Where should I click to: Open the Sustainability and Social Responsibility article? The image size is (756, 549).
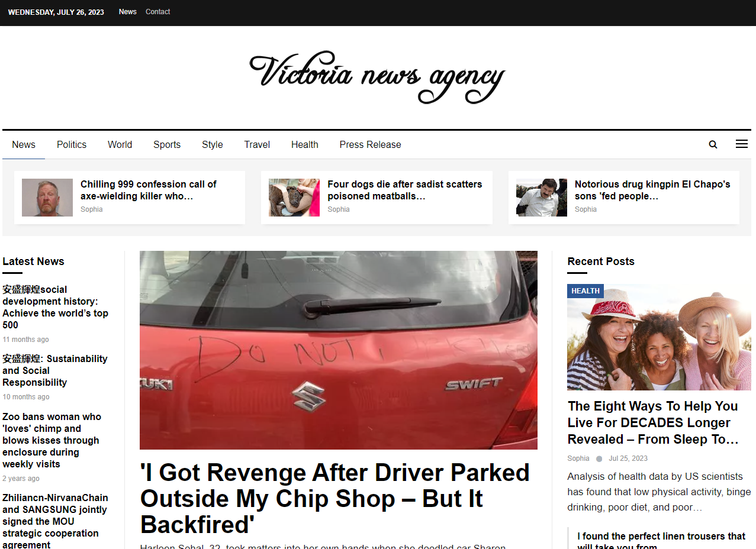click(x=54, y=370)
